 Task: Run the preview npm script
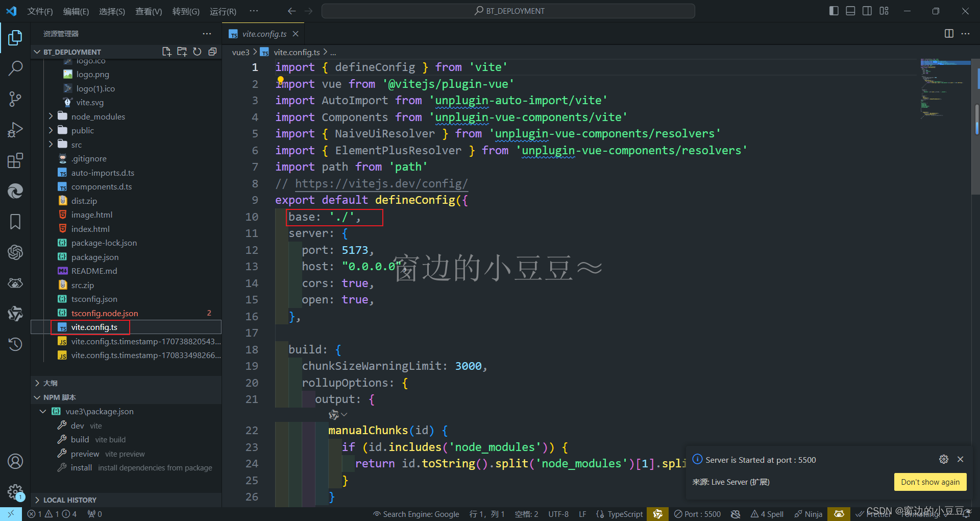click(85, 454)
